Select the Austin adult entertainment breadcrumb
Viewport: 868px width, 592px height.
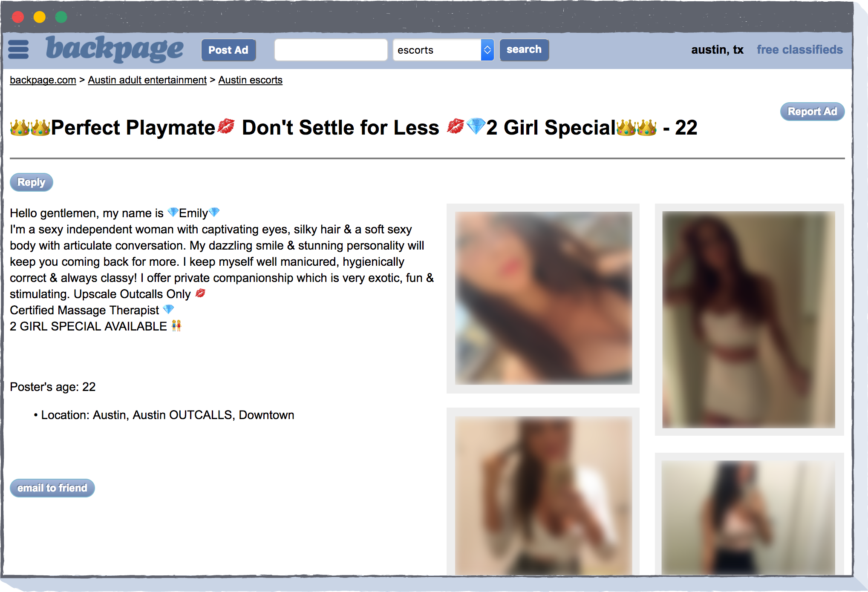coord(147,80)
